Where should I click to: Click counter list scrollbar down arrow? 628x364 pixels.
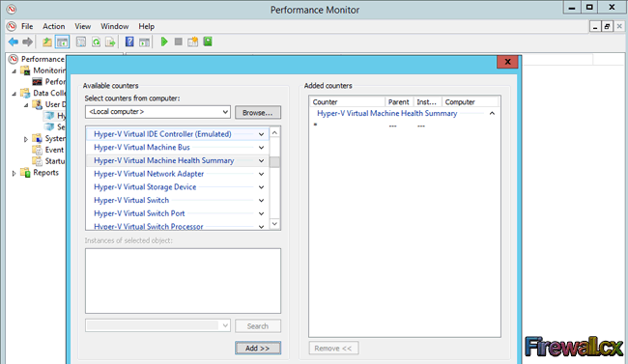274,223
